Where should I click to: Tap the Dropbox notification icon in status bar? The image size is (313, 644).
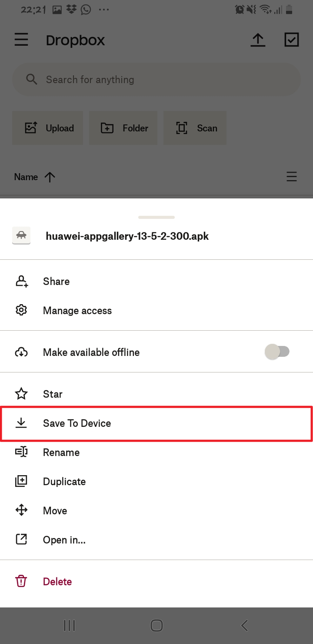72,9
